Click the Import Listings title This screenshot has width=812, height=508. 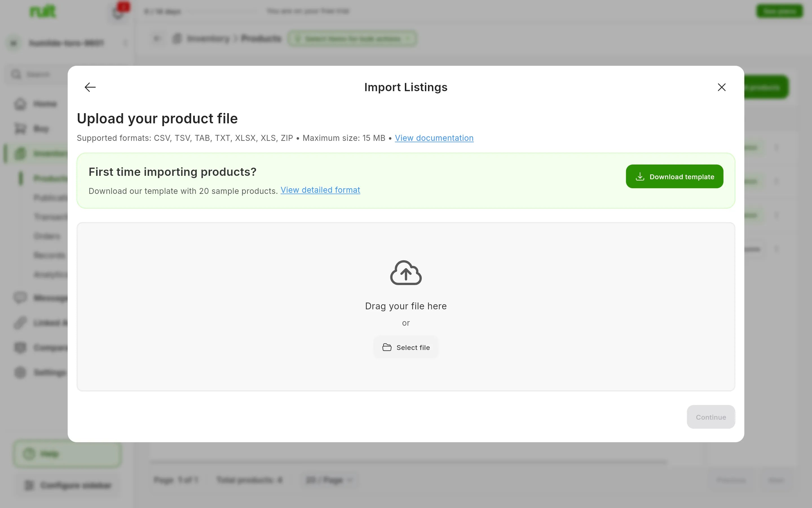point(406,87)
